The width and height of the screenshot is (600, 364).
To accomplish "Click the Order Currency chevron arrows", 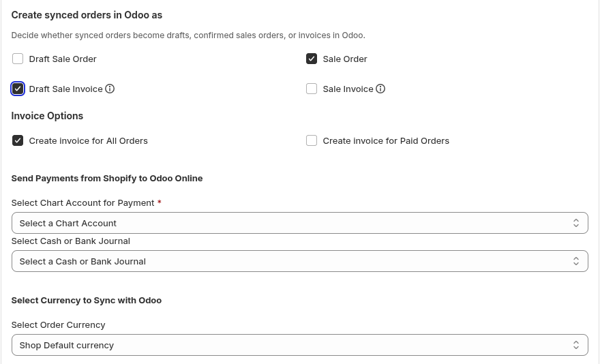I will 575,345.
